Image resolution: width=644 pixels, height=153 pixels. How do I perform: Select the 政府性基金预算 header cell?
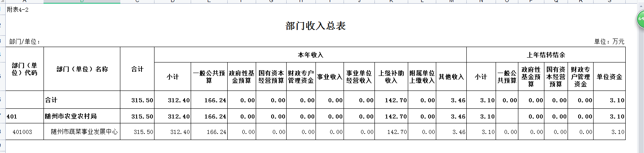pyautogui.click(x=241, y=77)
